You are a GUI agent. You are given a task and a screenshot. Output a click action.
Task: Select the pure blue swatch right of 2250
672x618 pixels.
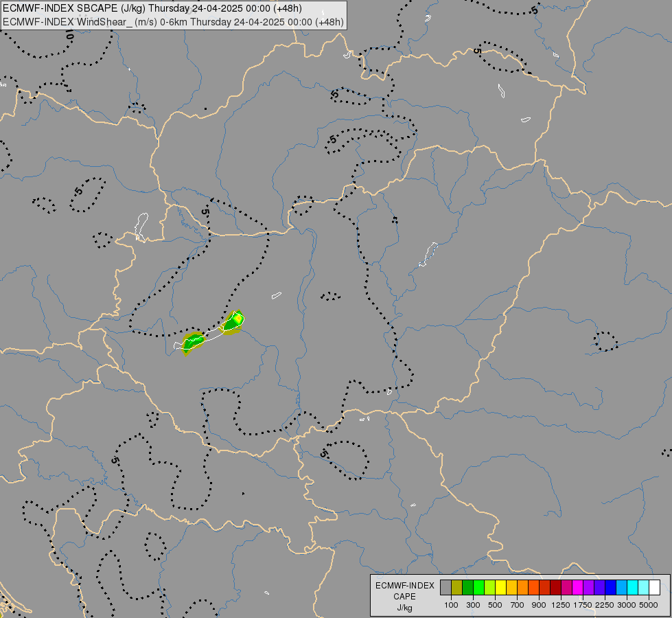tap(611, 588)
